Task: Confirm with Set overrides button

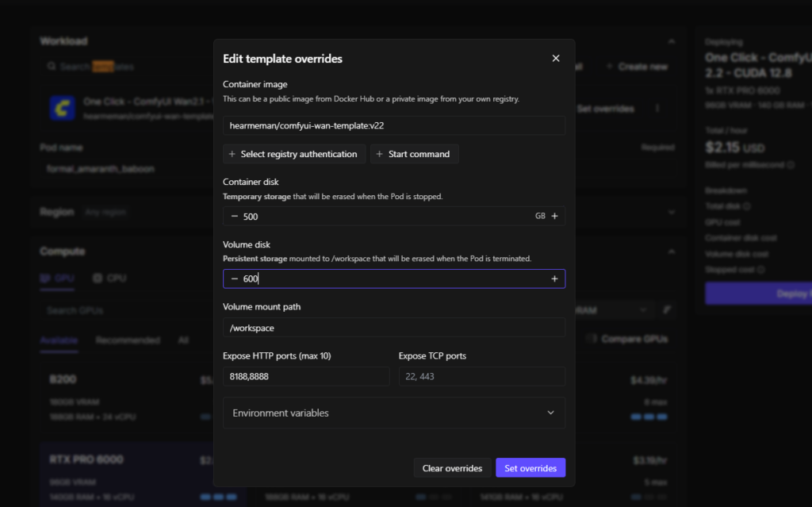Action: pyautogui.click(x=530, y=468)
